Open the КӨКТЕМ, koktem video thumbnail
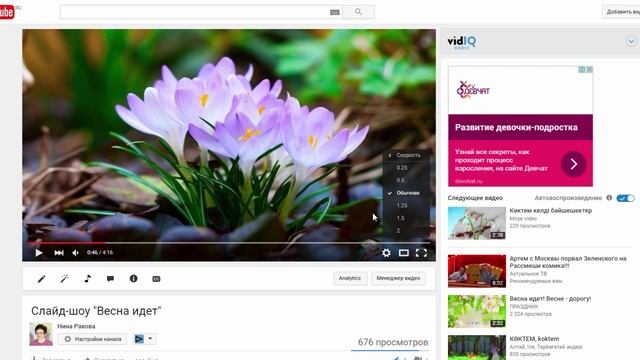 pyautogui.click(x=477, y=348)
